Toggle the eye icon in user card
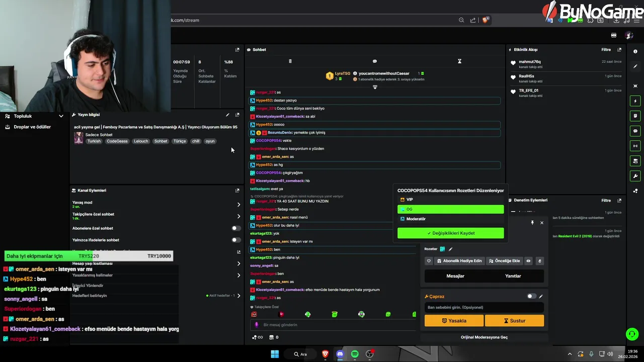This screenshot has width=644, height=362. coord(528,261)
